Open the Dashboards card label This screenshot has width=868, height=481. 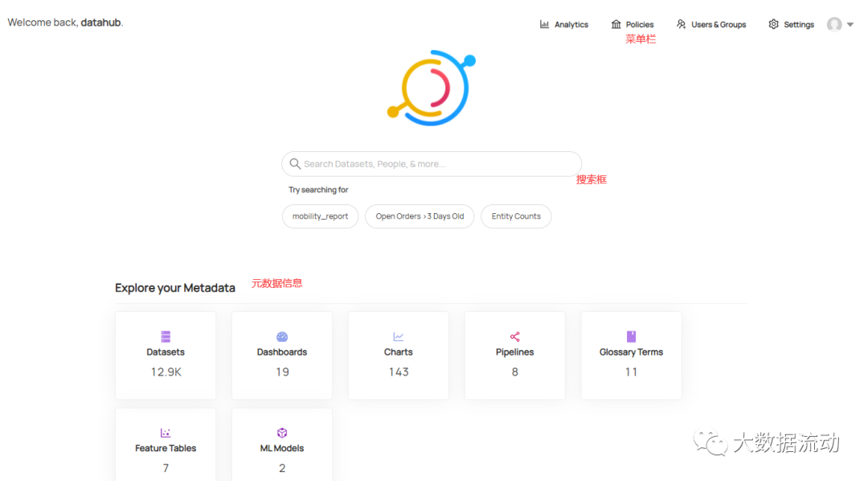click(x=282, y=351)
